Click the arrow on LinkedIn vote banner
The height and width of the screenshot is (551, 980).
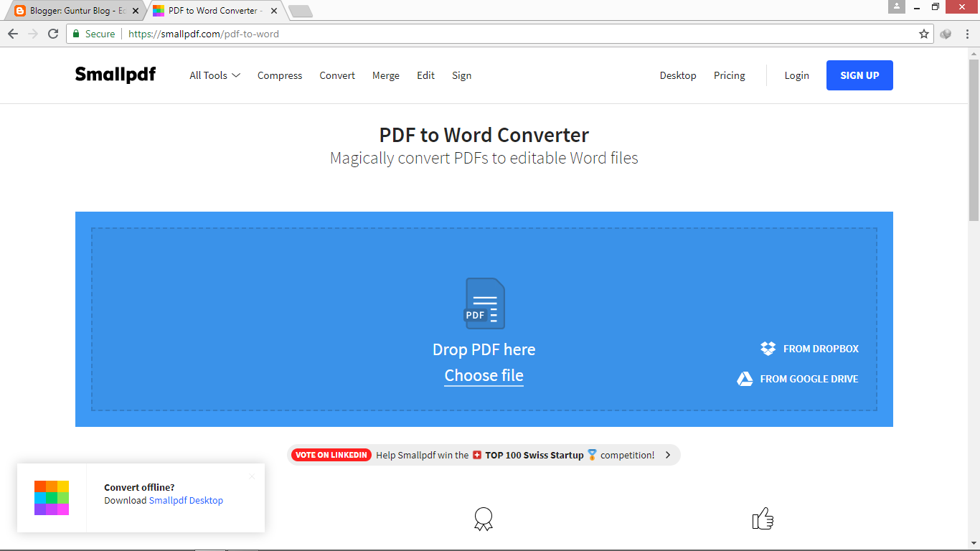point(668,455)
